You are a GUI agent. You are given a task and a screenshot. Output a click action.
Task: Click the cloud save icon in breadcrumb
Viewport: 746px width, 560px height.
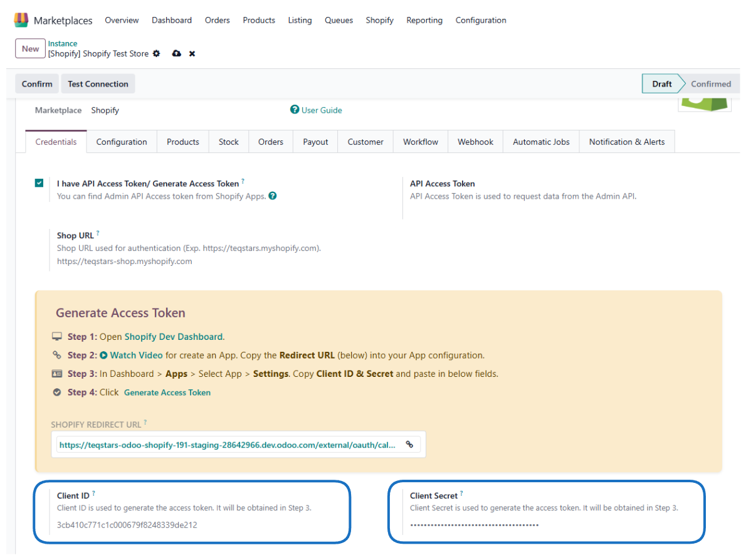pyautogui.click(x=177, y=53)
